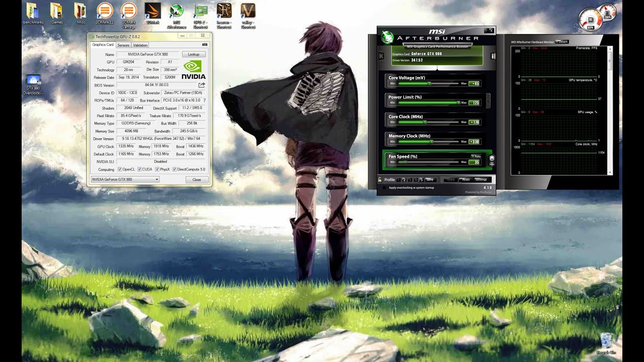Click the Memory Clock slider handle
Viewport: 644px width, 362px height.
(431, 142)
